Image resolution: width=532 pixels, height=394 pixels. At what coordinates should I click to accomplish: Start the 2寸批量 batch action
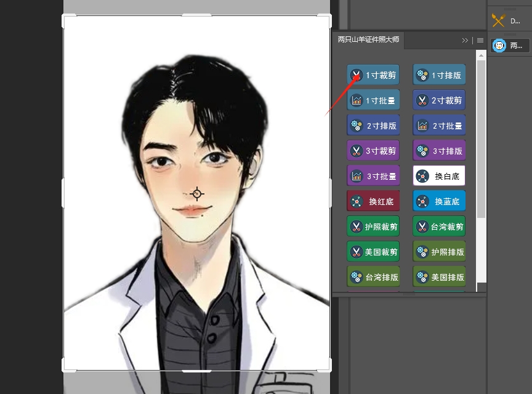click(438, 126)
